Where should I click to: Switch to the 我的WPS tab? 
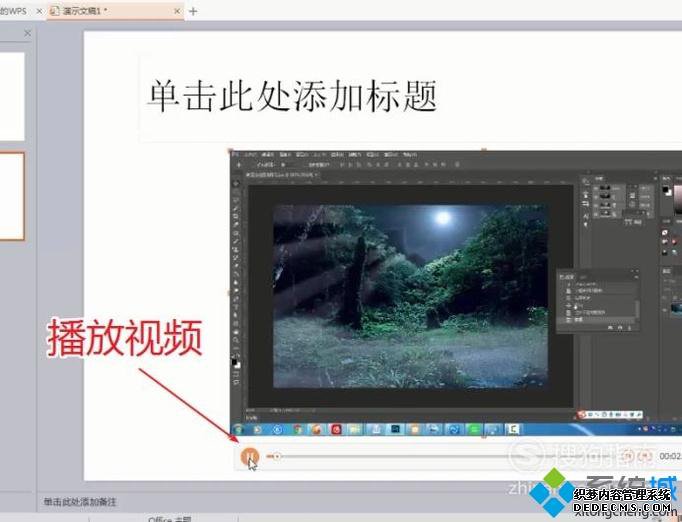[x=13, y=11]
